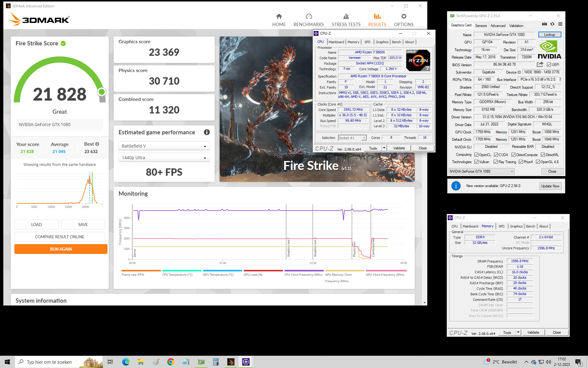Viewport: 588px width, 368px height.
Task: Toggle OpenCL checkbox
Action: coord(476,155)
